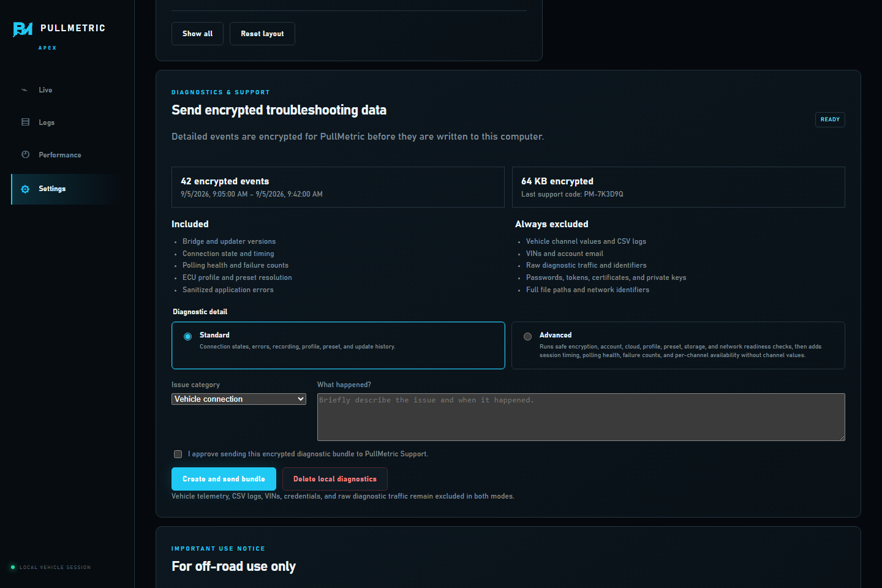Screen dimensions: 882x588
Task: Click the 'Diagnostic detail' label
Action: pos(200,312)
